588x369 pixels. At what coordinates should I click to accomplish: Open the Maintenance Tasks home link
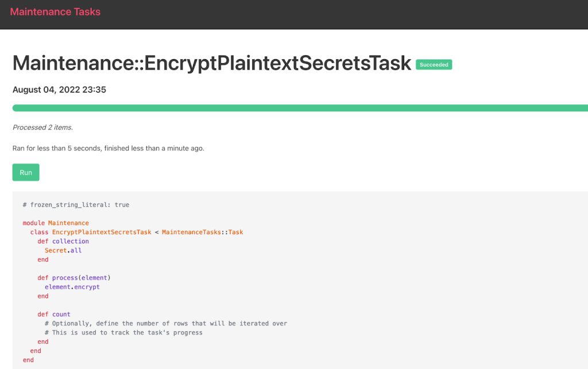(x=55, y=12)
